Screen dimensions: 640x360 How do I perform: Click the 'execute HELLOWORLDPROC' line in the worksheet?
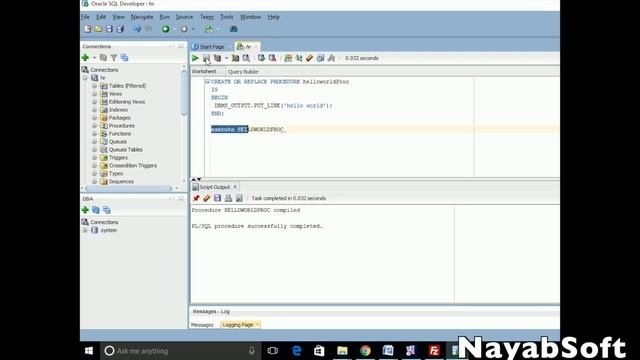[248, 129]
